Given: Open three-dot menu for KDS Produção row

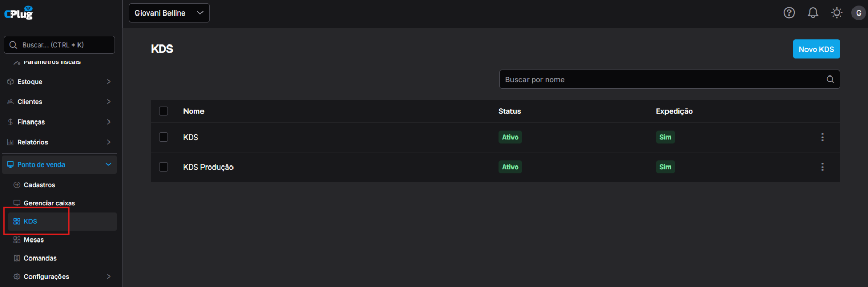Looking at the screenshot, I should click(823, 167).
